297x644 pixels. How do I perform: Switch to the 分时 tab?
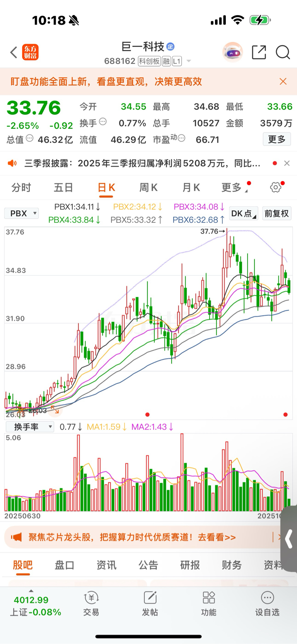[21, 188]
